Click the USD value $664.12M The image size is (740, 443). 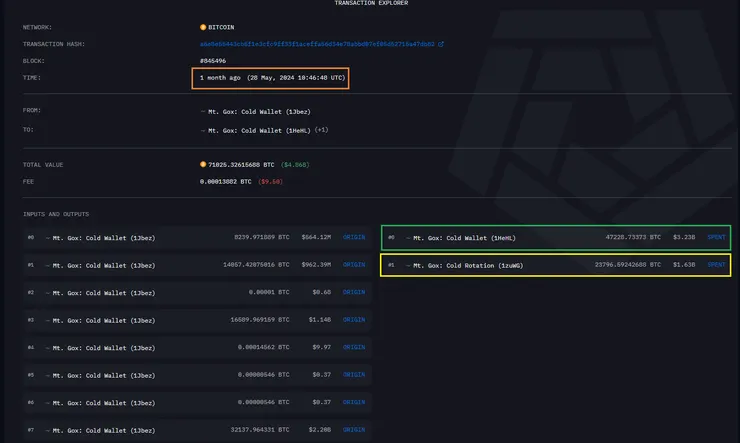click(316, 237)
